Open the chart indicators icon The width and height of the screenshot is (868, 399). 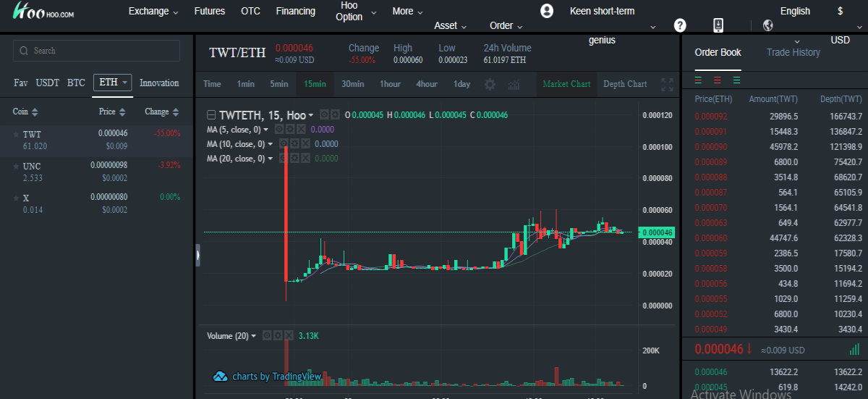514,84
